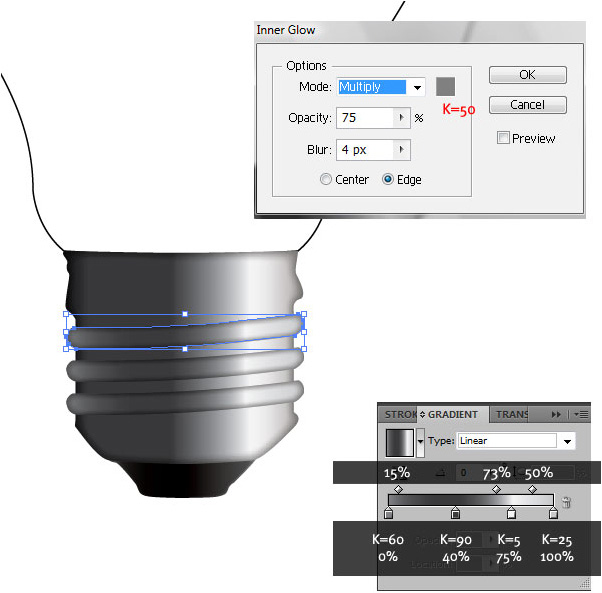Open the Gradient panel options menu icon
602x593 pixels.
(581, 414)
